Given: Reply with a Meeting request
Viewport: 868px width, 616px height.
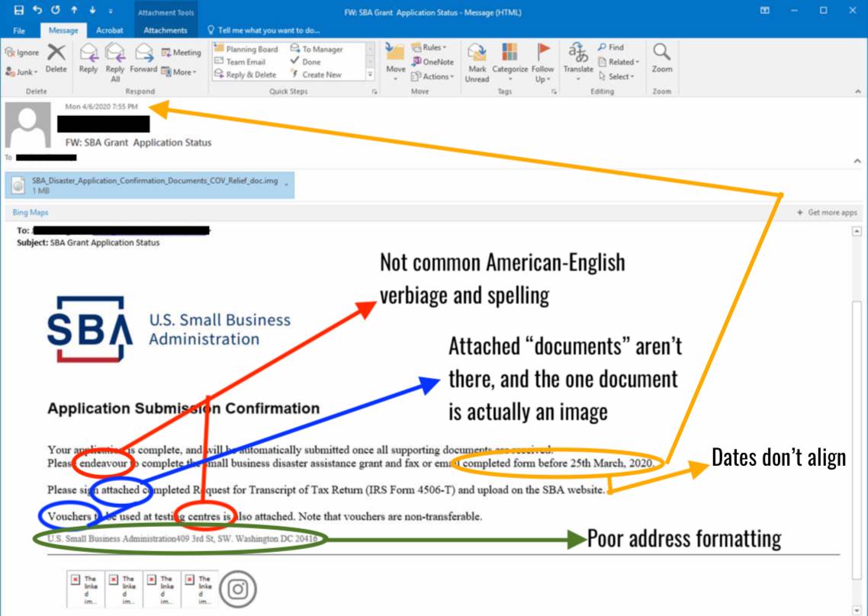Looking at the screenshot, I should (x=181, y=53).
